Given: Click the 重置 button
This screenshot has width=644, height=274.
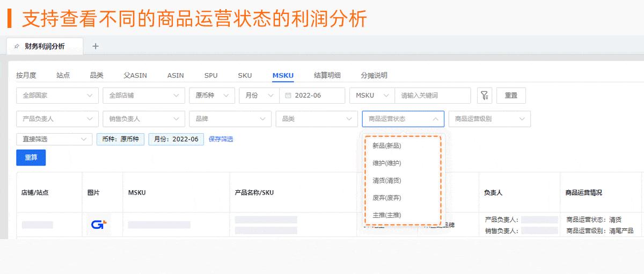Looking at the screenshot, I should pos(511,96).
